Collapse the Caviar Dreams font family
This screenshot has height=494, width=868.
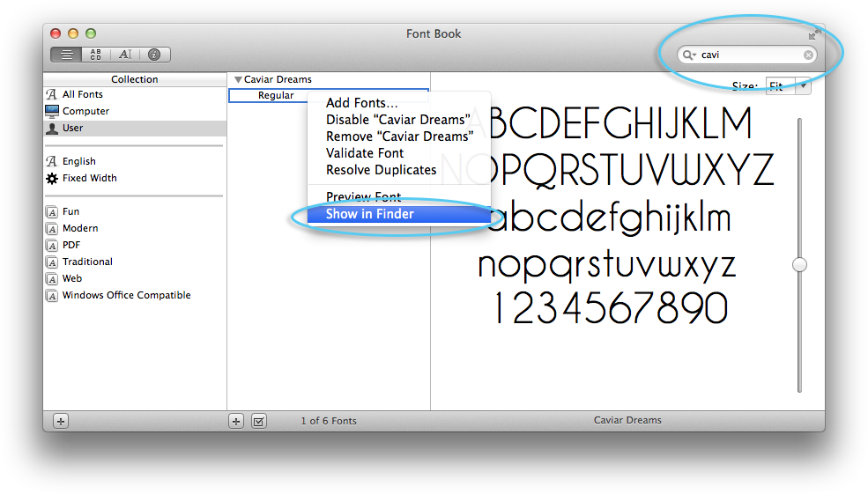238,79
